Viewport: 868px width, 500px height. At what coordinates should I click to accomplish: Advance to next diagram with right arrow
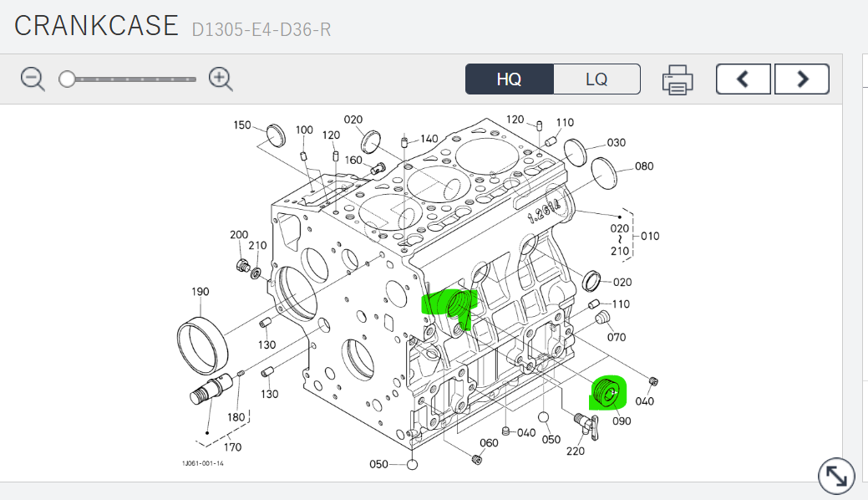(802, 79)
